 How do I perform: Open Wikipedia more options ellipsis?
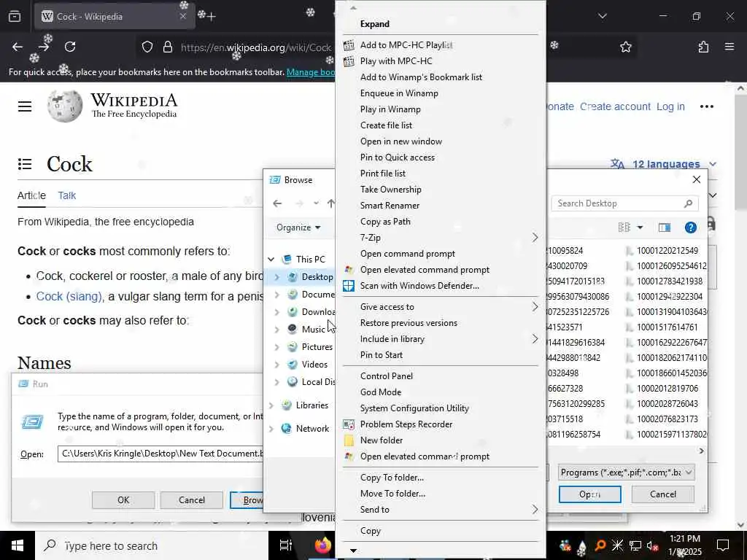(706, 106)
